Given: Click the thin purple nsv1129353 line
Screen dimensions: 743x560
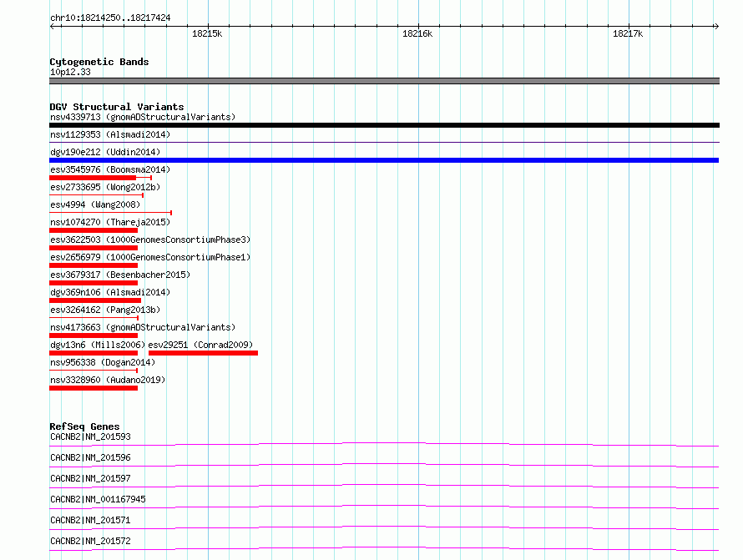Looking at the screenshot, I should pos(384,142).
